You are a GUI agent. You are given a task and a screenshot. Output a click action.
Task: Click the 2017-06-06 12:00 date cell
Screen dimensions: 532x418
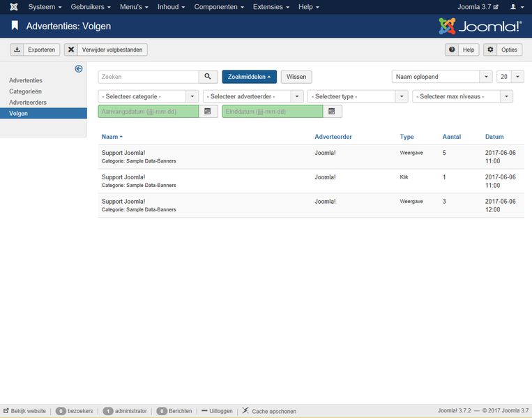501,205
